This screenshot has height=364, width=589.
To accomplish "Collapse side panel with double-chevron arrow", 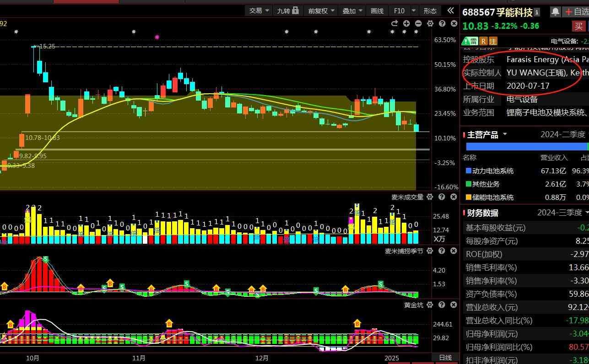I will tap(450, 11).
